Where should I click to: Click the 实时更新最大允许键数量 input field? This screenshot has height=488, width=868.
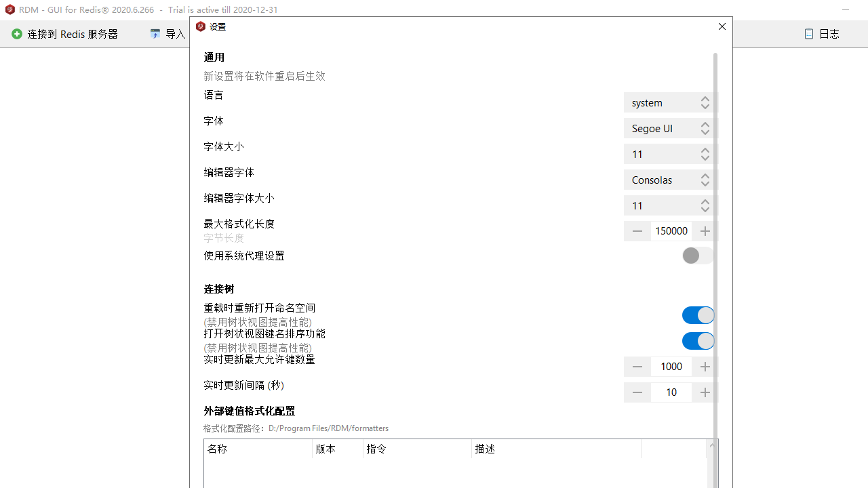(671, 366)
